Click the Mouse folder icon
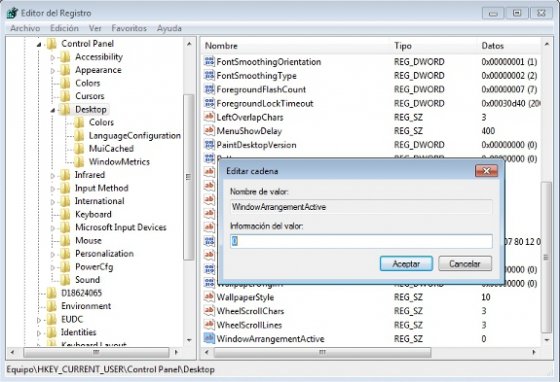560x382 pixels. point(65,240)
